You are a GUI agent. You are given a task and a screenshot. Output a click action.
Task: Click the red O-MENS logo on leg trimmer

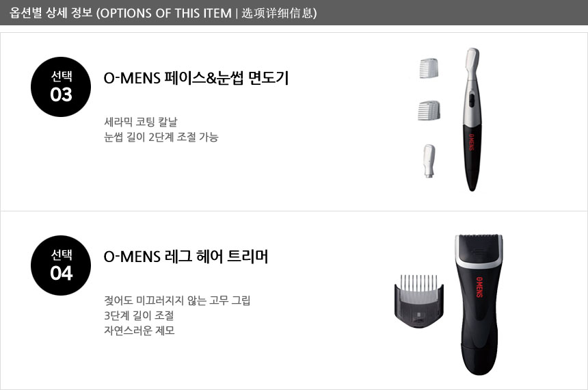click(479, 287)
